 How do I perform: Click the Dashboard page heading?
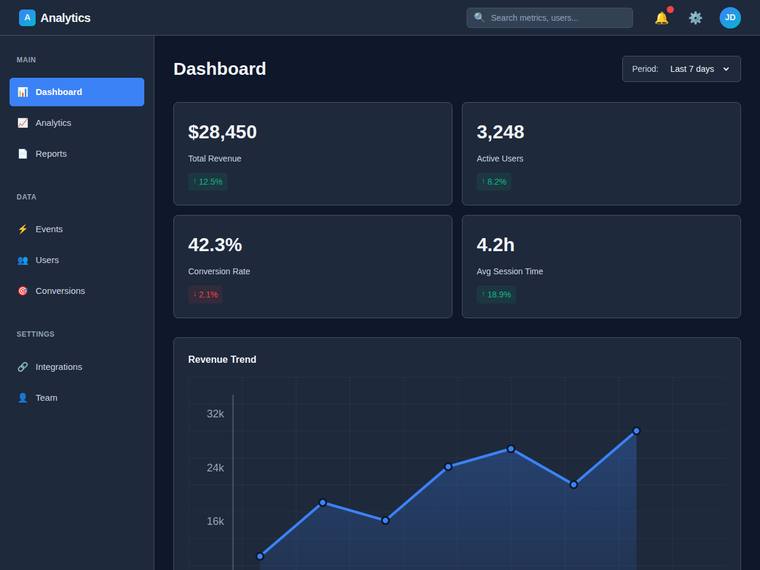[220, 69]
